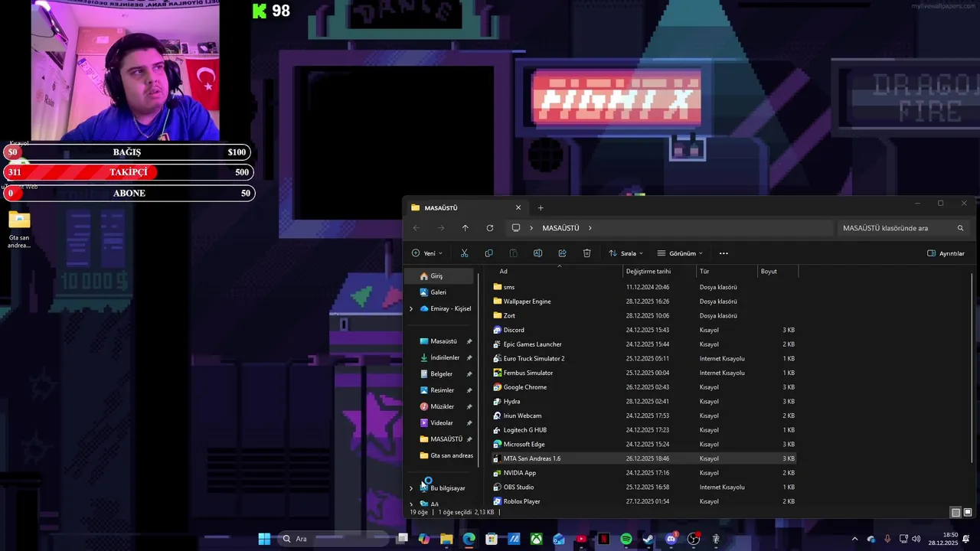Show hidden system tray icons chevron
The width and height of the screenshot is (980, 551).
coord(855,539)
